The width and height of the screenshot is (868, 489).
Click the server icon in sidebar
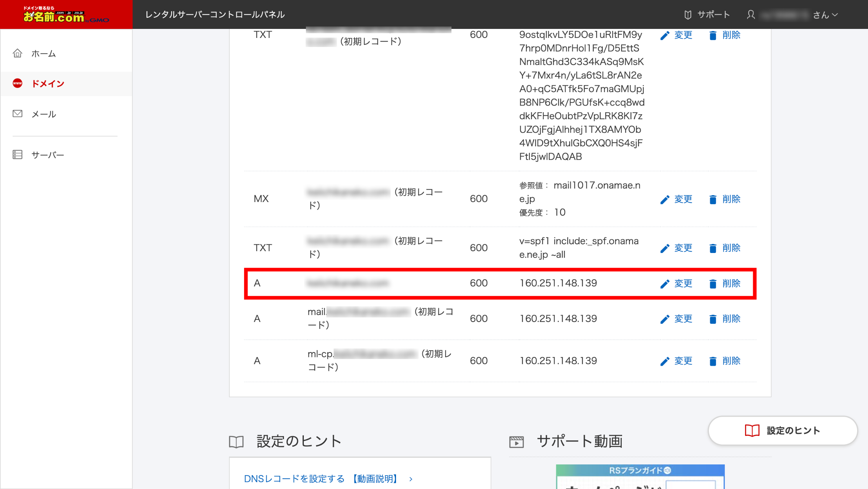[x=17, y=155]
